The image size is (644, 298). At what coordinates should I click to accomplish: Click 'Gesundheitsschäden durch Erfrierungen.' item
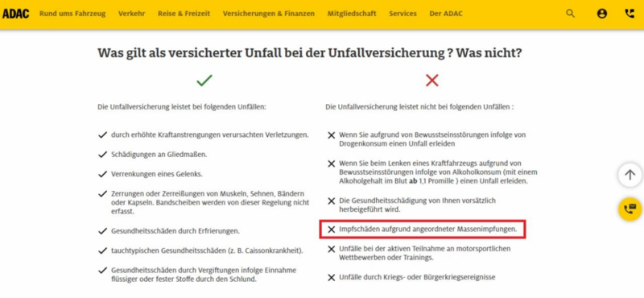click(175, 231)
